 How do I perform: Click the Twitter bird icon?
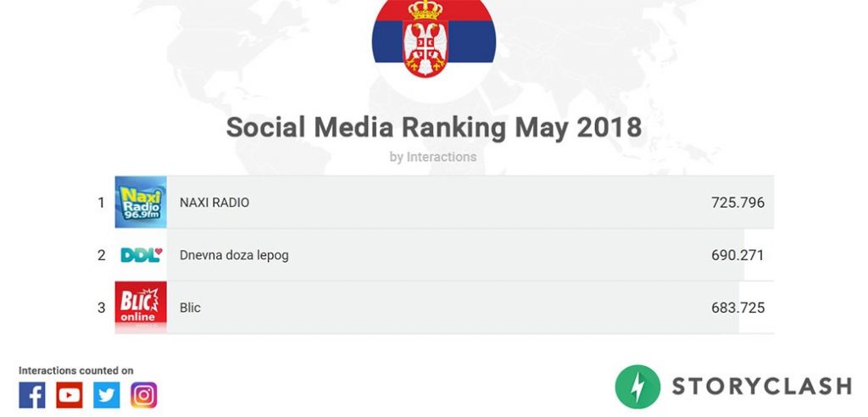tap(106, 395)
